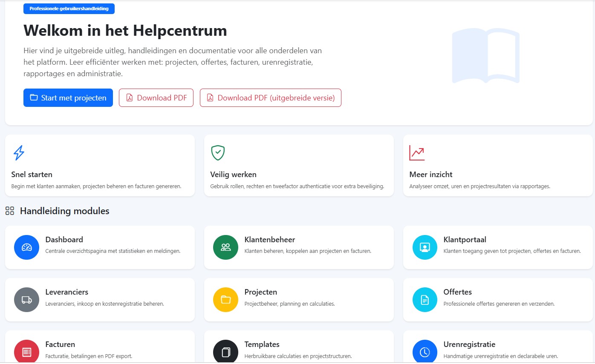595x364 pixels.
Task: Click the Handleiding modules heading
Action: [65, 211]
